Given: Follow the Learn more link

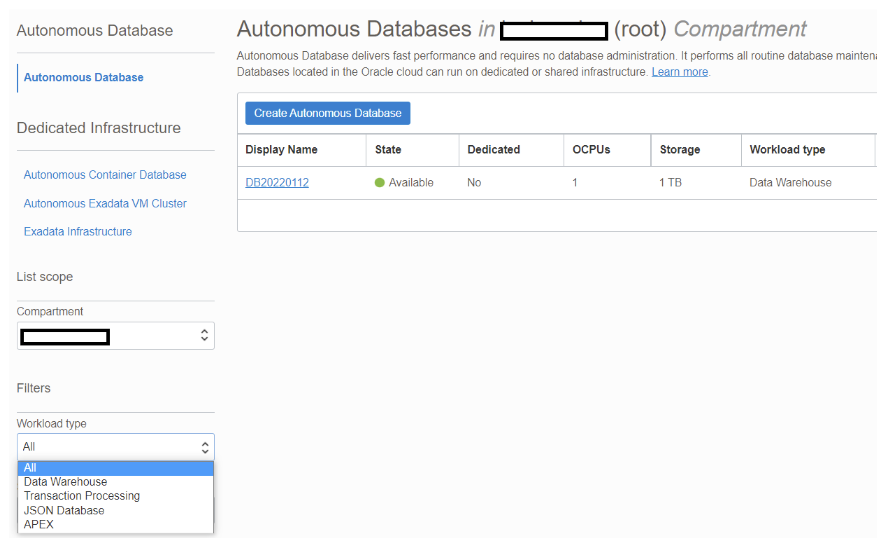Looking at the screenshot, I should tap(679, 72).
